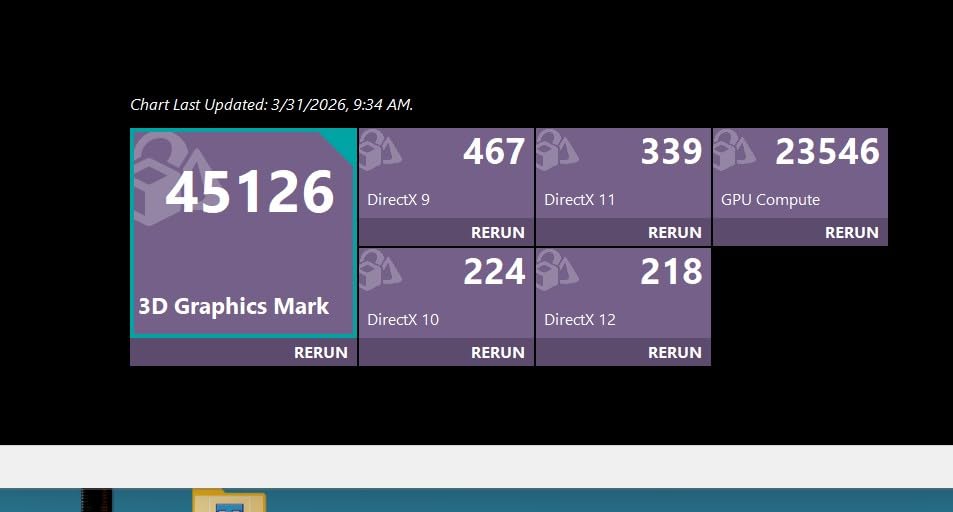Click the 'DirectX 9' label
The width and height of the screenshot is (953, 512).
[x=398, y=199]
